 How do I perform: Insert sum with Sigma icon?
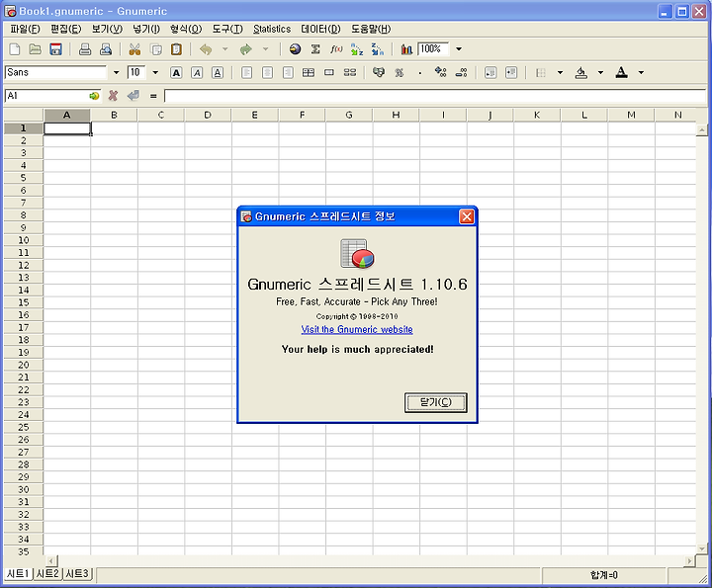pos(315,49)
